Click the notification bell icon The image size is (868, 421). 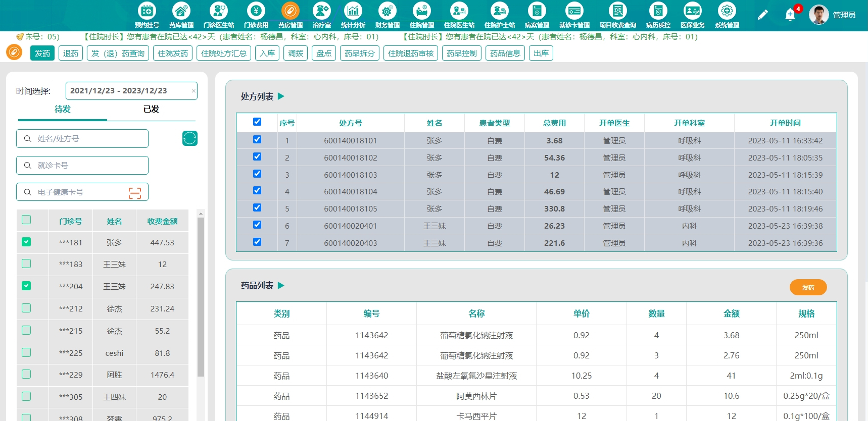pyautogui.click(x=790, y=15)
